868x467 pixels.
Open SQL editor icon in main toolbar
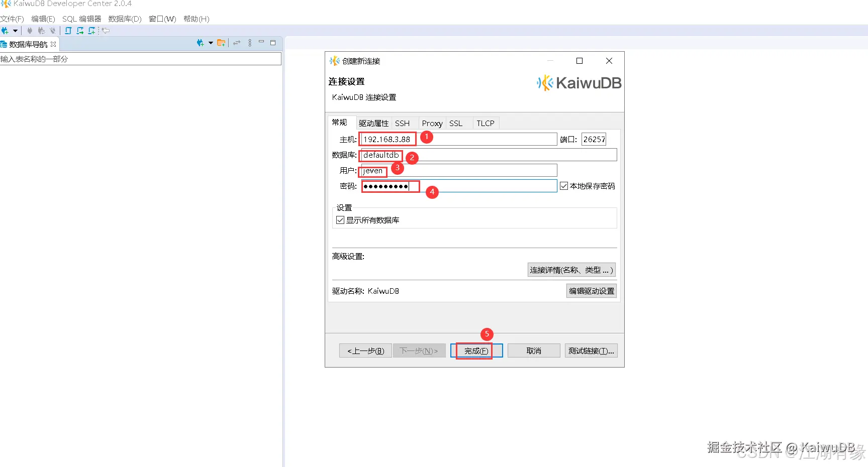(x=68, y=31)
